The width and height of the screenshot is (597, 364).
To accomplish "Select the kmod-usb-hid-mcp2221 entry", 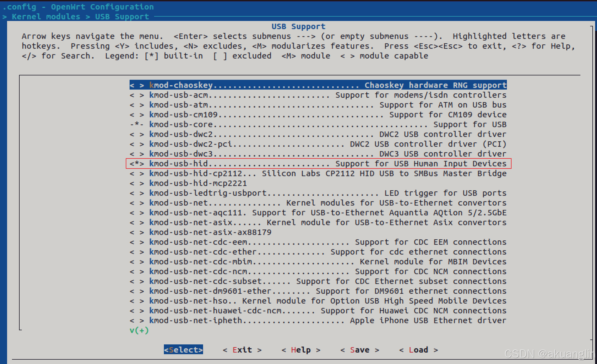I will point(198,183).
